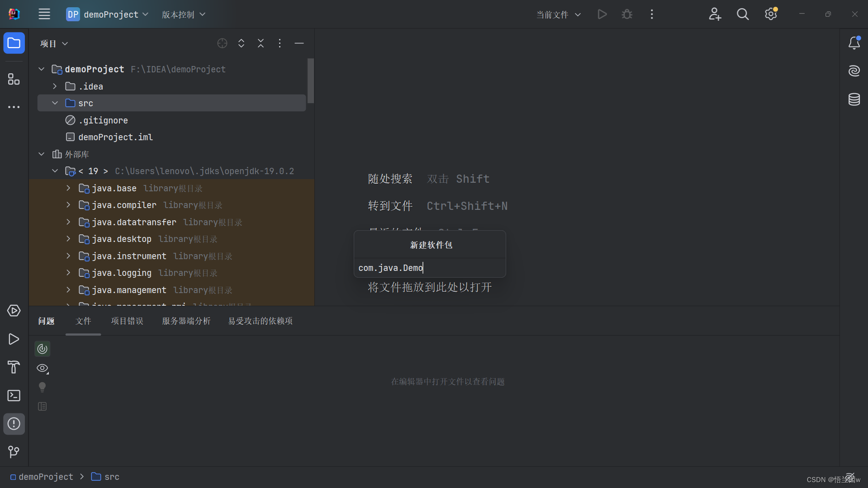Open IDE settings gear icon

(771, 14)
